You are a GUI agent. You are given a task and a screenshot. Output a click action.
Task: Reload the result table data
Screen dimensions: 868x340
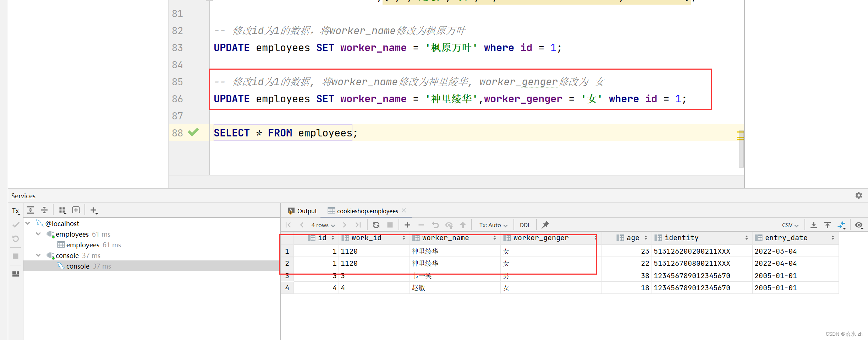(376, 225)
